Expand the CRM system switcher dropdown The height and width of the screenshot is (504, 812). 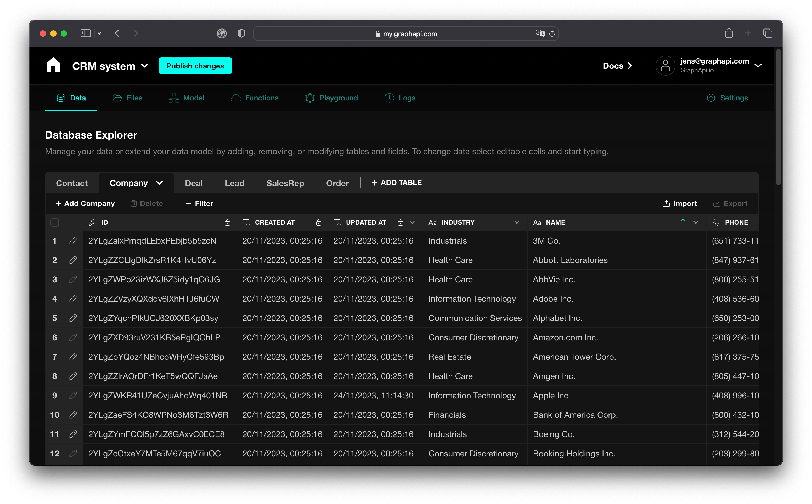[147, 66]
